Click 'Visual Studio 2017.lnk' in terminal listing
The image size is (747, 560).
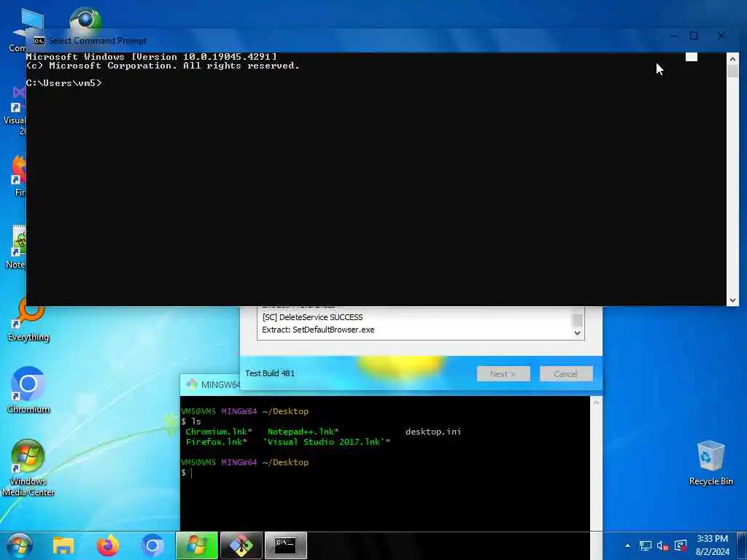pyautogui.click(x=327, y=442)
